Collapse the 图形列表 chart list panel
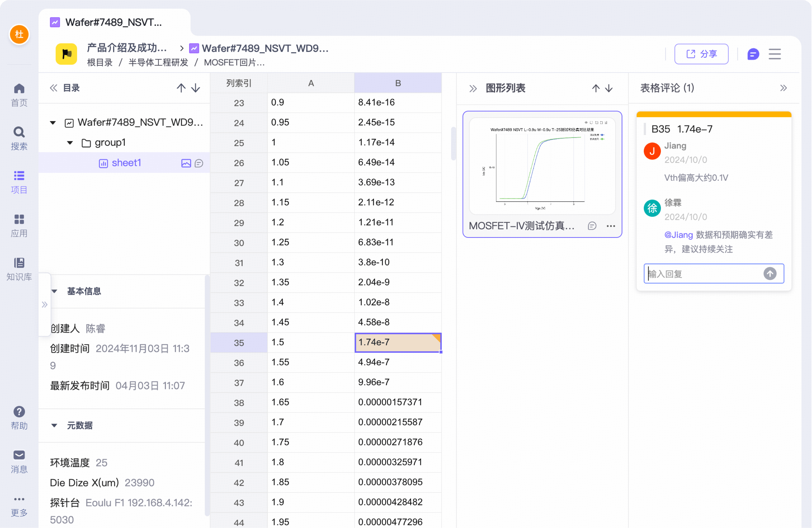This screenshot has width=812, height=528. click(x=473, y=89)
